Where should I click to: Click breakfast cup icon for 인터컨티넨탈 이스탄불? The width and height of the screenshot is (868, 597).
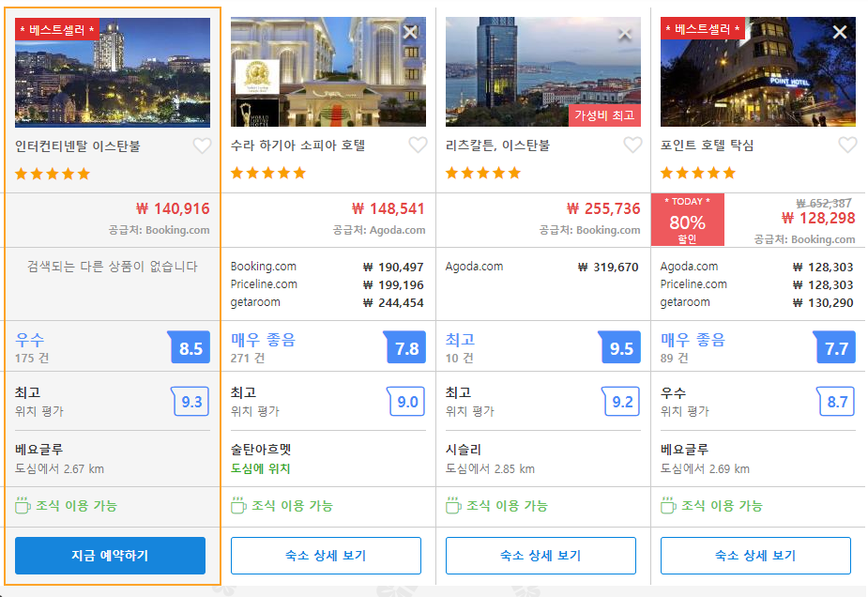click(23, 505)
